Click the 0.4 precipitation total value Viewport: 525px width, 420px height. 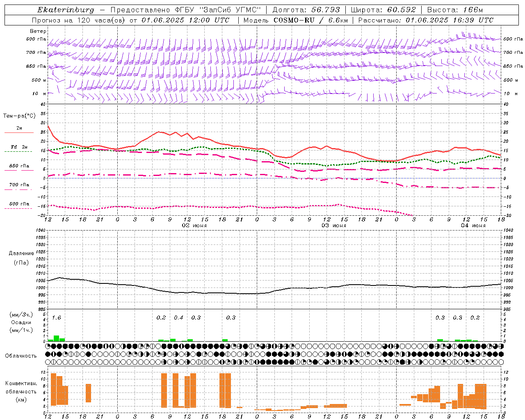(x=178, y=318)
